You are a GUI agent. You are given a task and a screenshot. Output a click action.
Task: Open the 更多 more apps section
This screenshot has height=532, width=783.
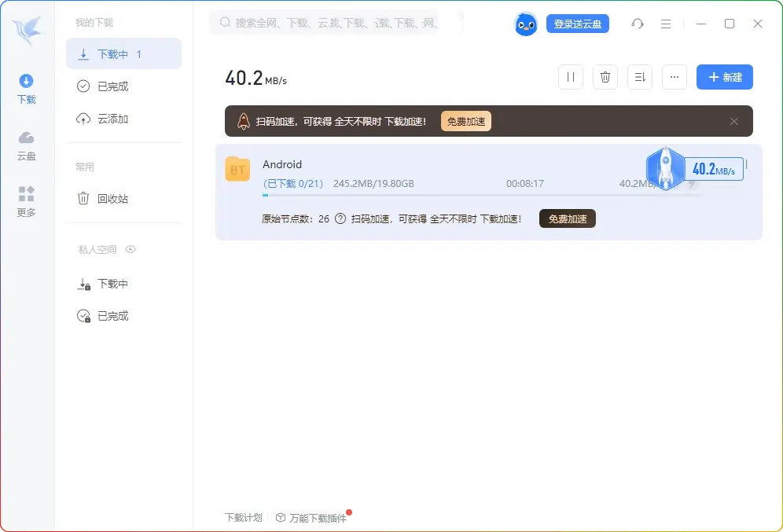click(27, 202)
